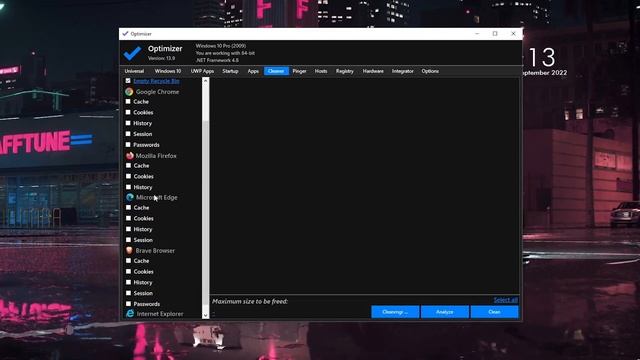This screenshot has height=360, width=640.
Task: Tick History under Brave Browser
Action: pyautogui.click(x=128, y=282)
